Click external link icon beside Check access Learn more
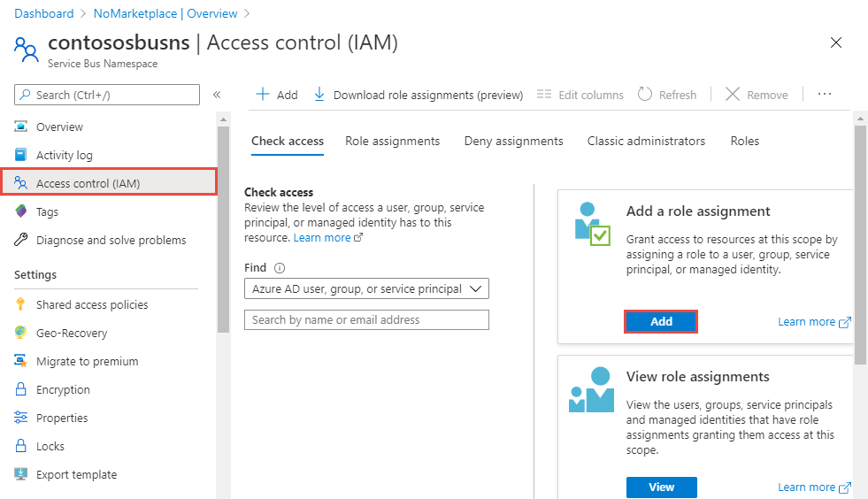Screen dimensions: 868x499 click(358, 238)
